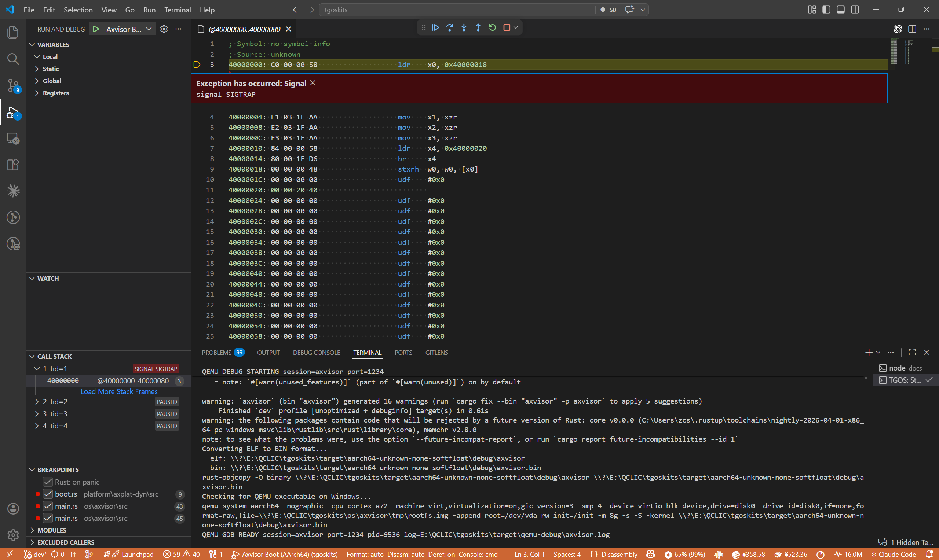Open the Terminal menu
This screenshot has width=939, height=560.
[178, 10]
